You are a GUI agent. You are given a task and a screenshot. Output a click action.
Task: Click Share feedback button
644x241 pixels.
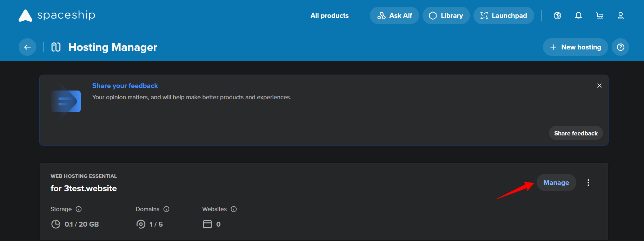(576, 133)
